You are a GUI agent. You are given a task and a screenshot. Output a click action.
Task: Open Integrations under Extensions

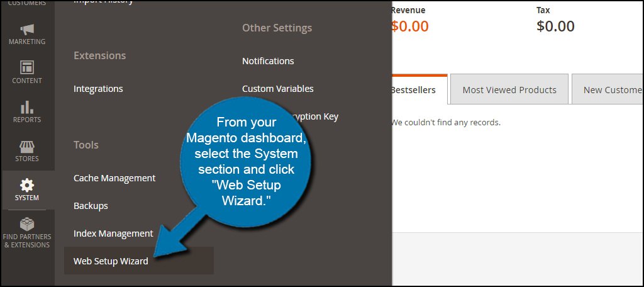point(98,89)
